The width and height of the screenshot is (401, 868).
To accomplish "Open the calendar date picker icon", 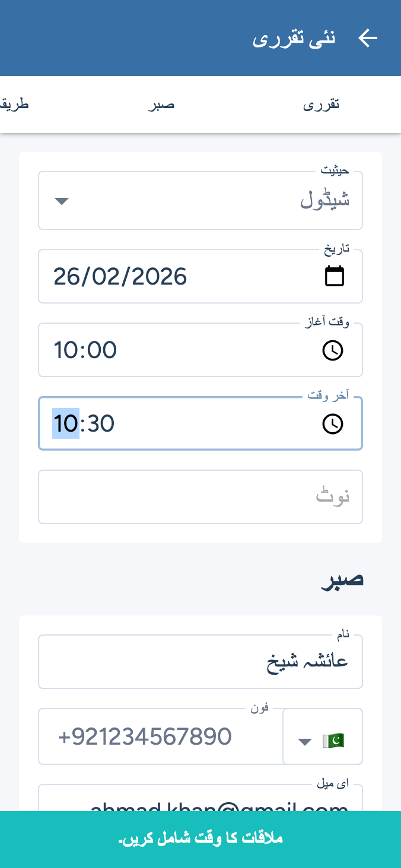I will coord(335,276).
